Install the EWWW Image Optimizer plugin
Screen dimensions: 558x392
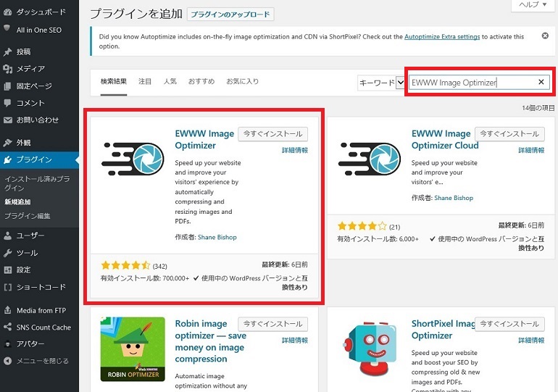tap(273, 134)
